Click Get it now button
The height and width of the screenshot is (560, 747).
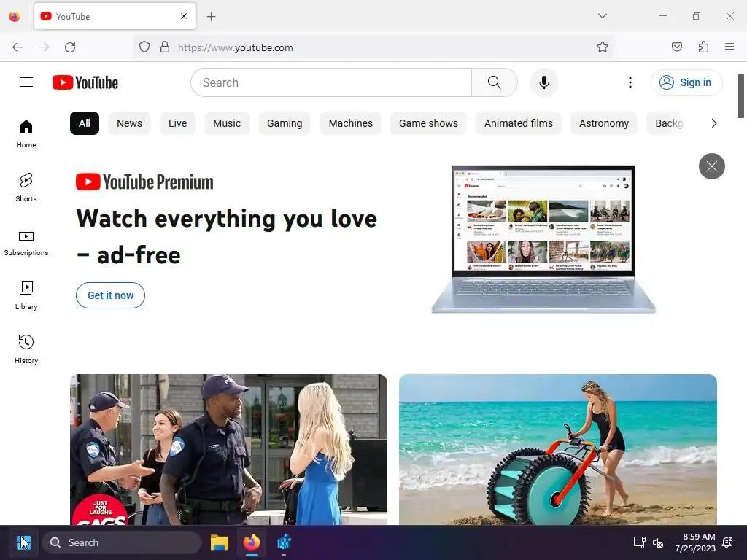(111, 295)
